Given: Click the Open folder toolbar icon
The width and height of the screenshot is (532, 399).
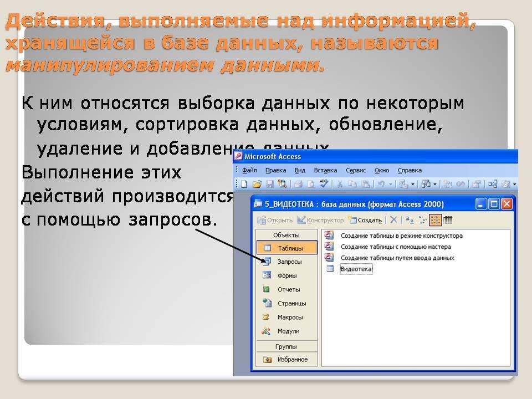Looking at the screenshot, I should click(x=256, y=184).
